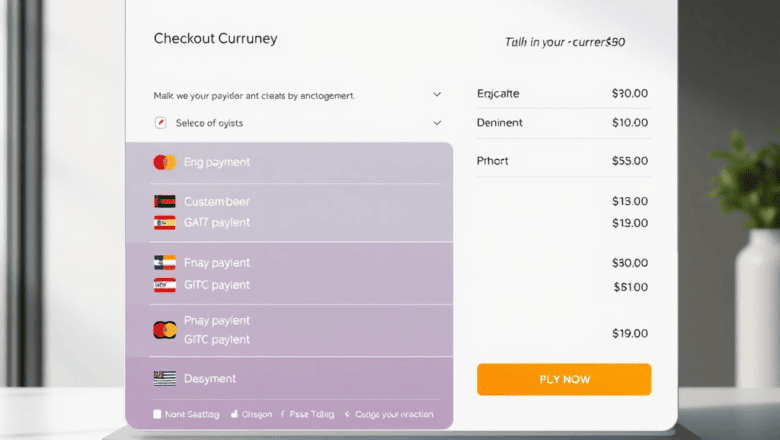Click the Mastercard icon beside Eng payment
Viewport: 780px width, 440px height.
pos(165,162)
